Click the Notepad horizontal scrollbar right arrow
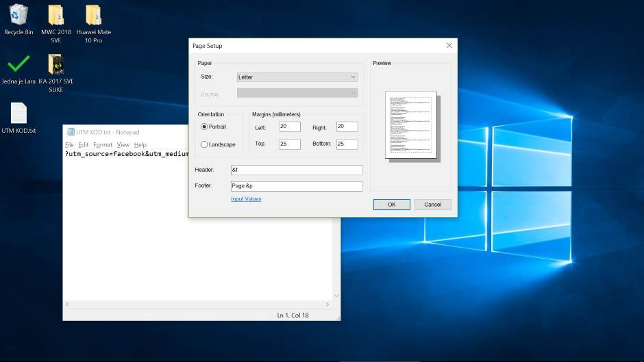The image size is (644, 362). point(329,305)
